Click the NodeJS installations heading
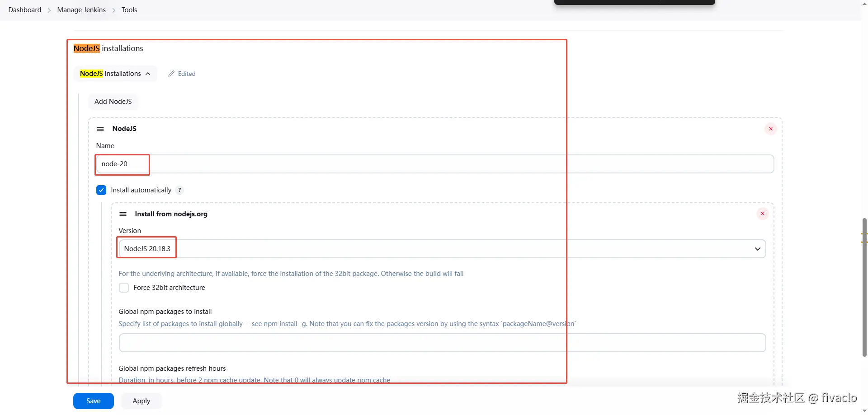Viewport: 868px width, 415px height. [108, 48]
